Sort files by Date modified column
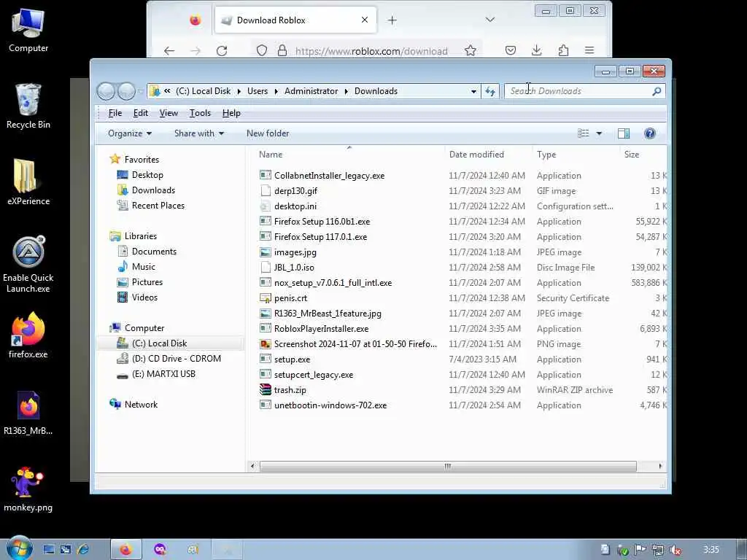 [x=488, y=155]
